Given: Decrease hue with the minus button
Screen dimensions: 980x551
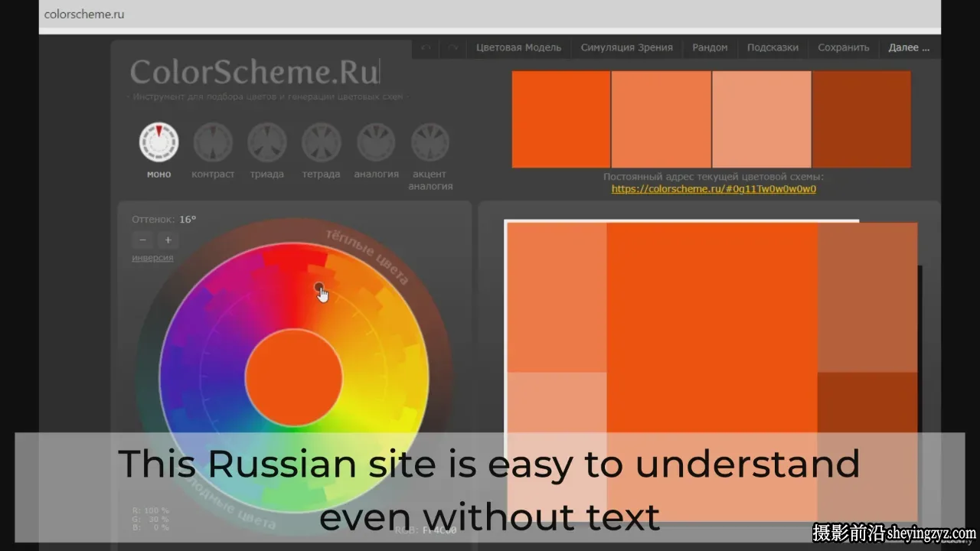Looking at the screenshot, I should [142, 240].
